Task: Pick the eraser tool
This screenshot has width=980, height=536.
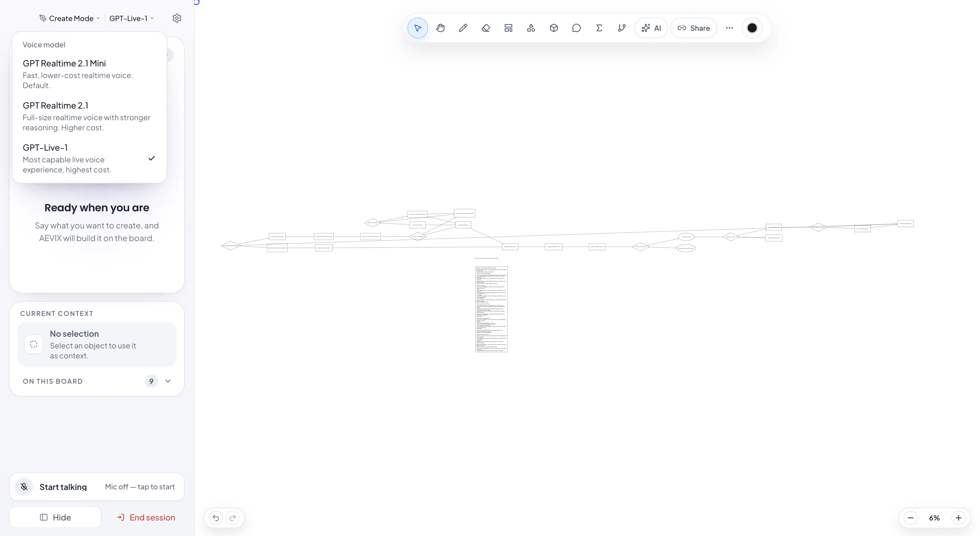Action: pyautogui.click(x=485, y=28)
